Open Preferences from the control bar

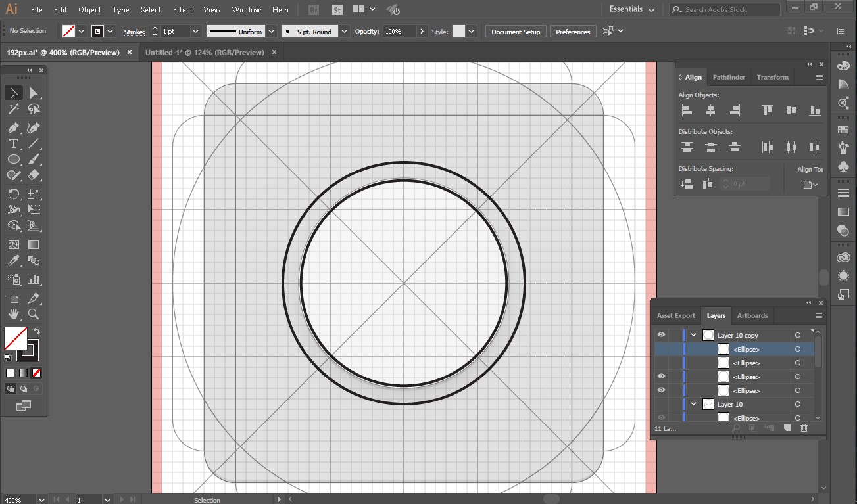(572, 32)
